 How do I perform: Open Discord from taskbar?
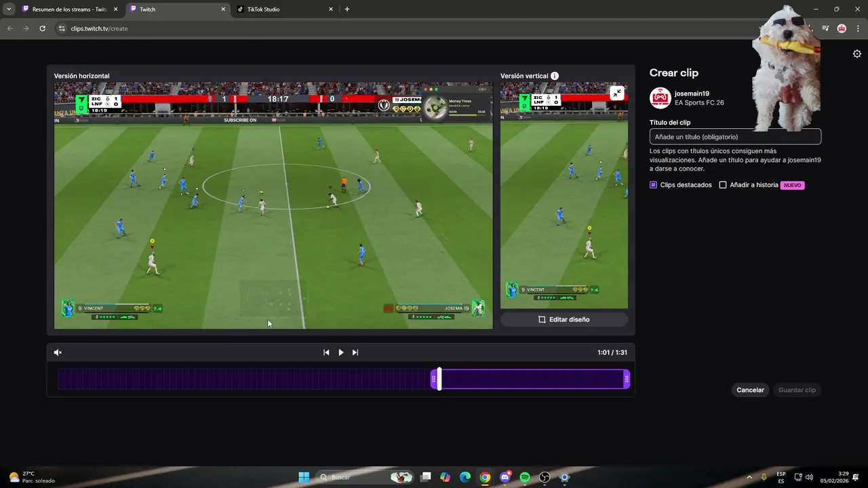[505, 477]
